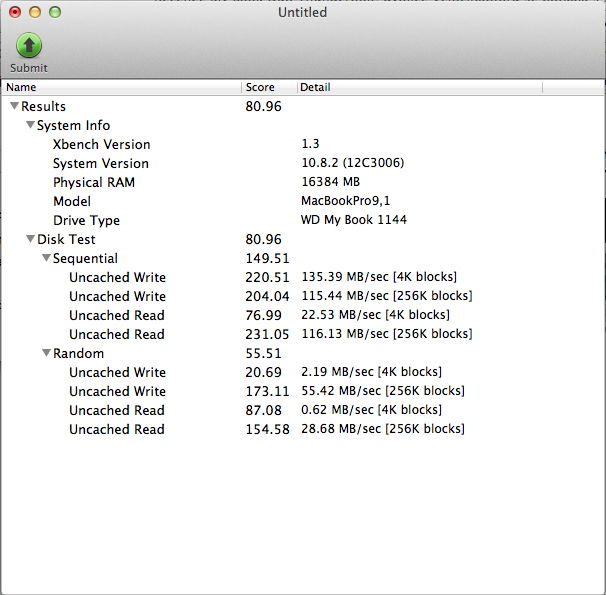606x595 pixels.
Task: Click the Random score 55.51
Action: pyautogui.click(x=263, y=353)
